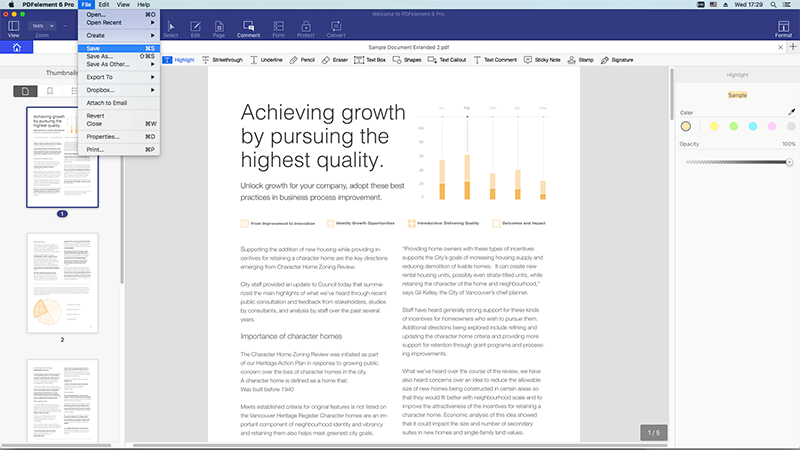Click the document heading "Achieving growth"

[x=323, y=113]
